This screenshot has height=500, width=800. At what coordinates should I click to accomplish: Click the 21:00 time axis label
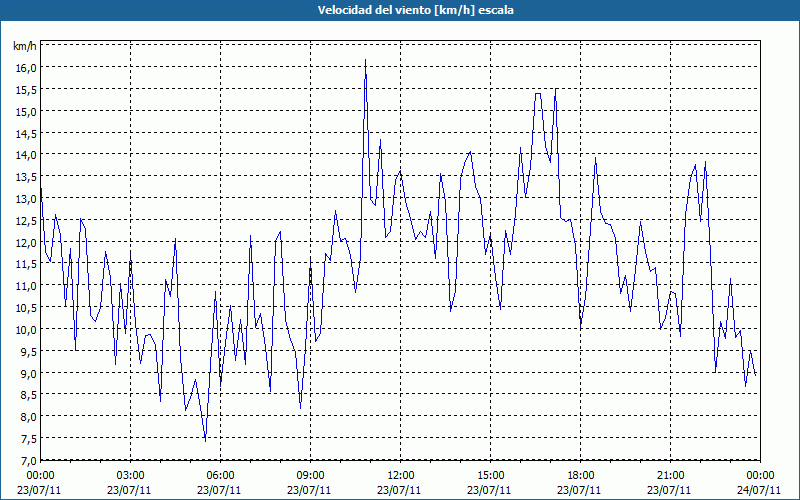tap(670, 476)
